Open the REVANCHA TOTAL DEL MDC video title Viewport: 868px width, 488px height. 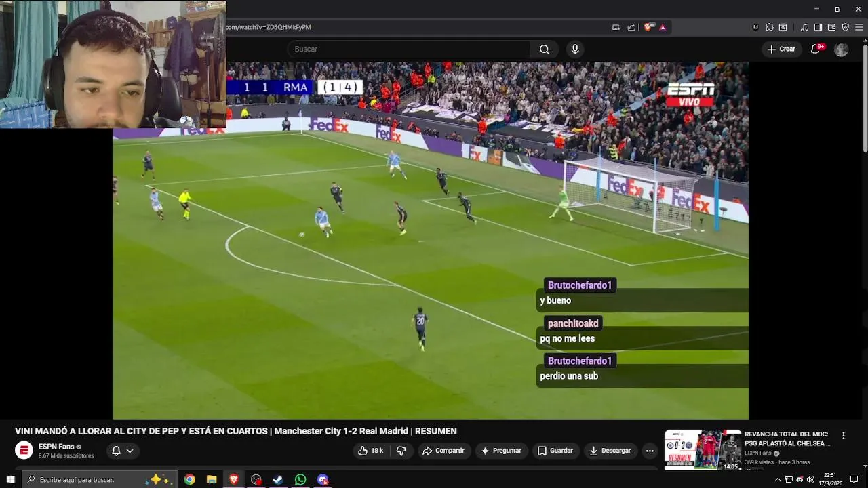(x=787, y=439)
